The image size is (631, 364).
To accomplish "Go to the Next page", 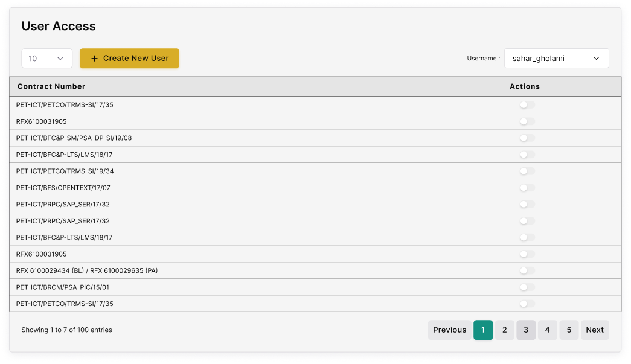I will point(594,330).
